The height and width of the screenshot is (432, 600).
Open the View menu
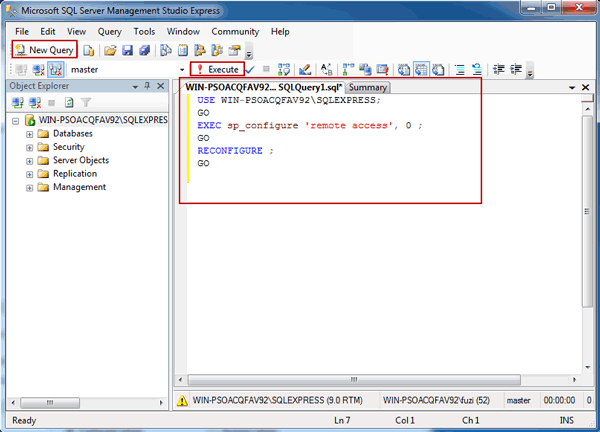[x=77, y=31]
